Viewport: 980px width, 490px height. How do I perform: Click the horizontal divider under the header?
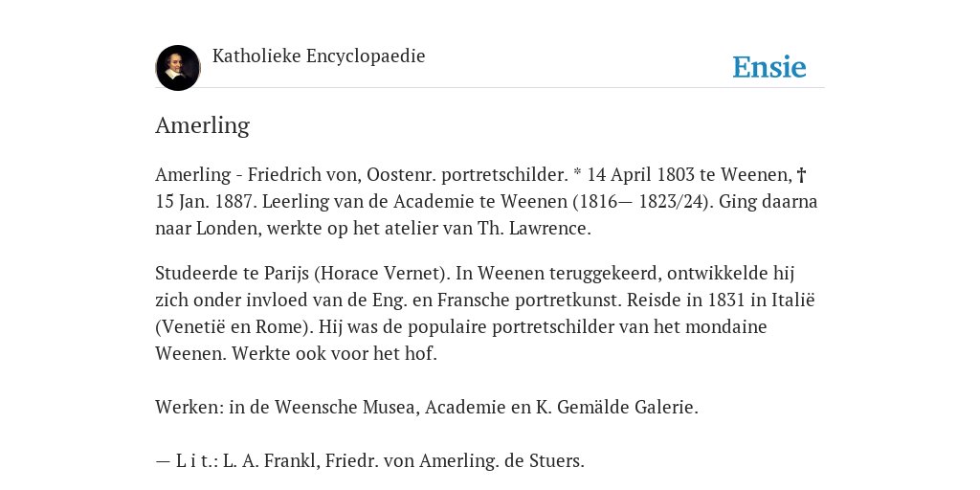coord(490,88)
